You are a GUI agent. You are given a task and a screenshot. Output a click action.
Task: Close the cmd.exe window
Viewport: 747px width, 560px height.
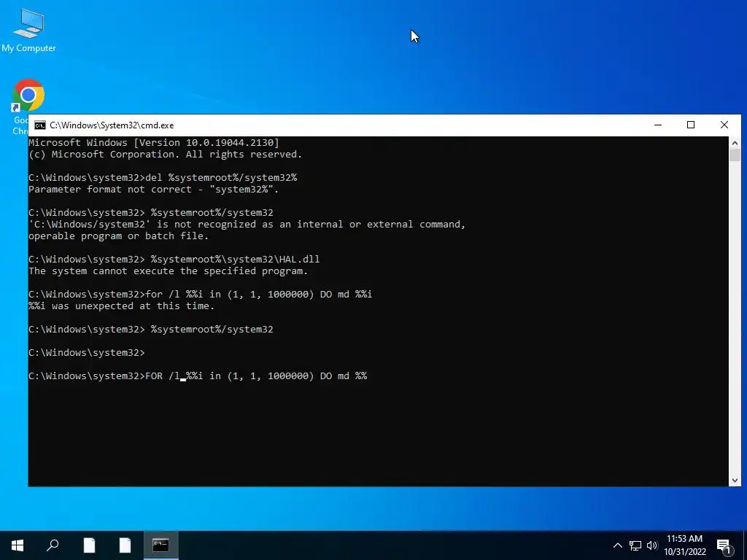[724, 125]
